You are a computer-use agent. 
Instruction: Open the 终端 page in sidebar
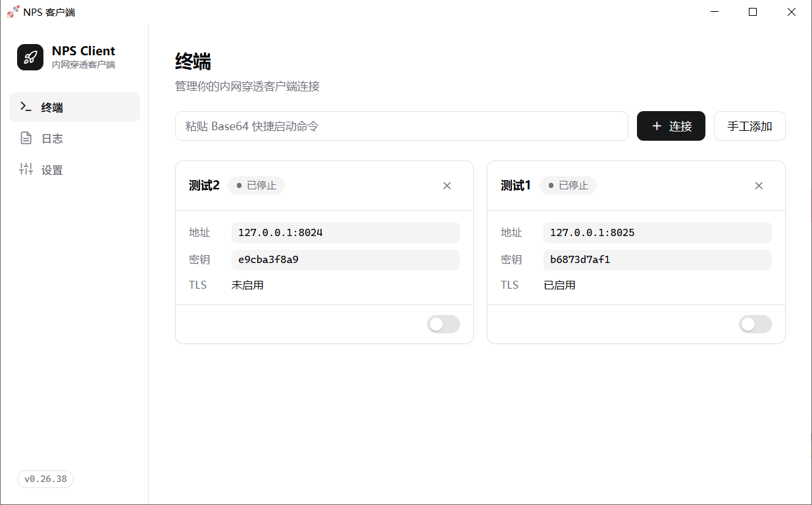pyautogui.click(x=74, y=107)
